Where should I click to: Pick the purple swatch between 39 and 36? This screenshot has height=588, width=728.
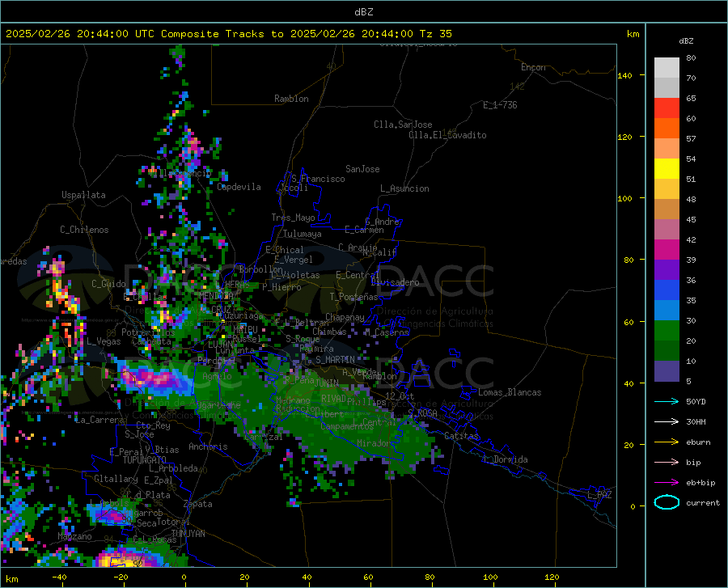tap(667, 270)
